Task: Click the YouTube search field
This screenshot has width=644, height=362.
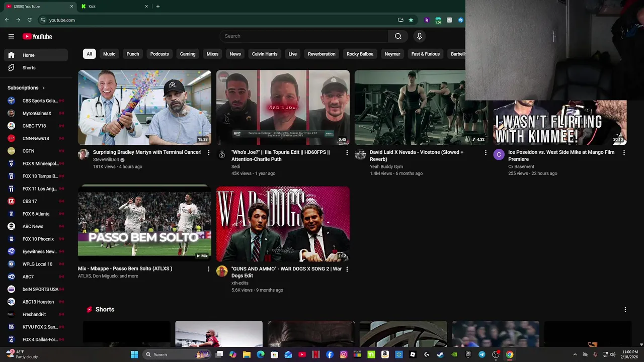Action: pyautogui.click(x=303, y=36)
